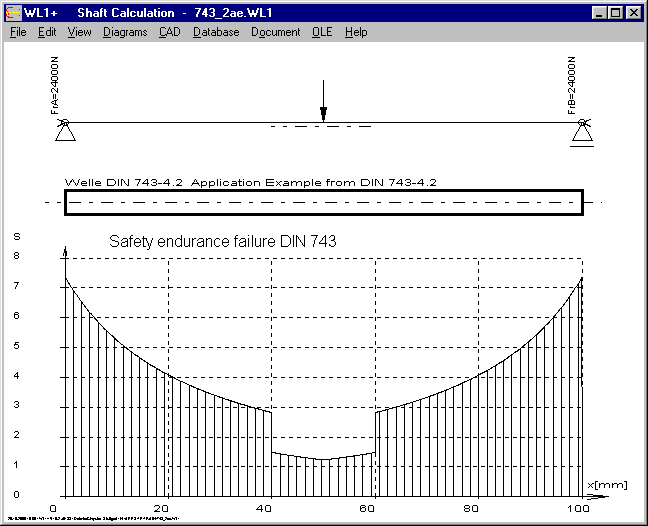
Task: Click the shaft rectangle drawing
Action: [x=322, y=202]
